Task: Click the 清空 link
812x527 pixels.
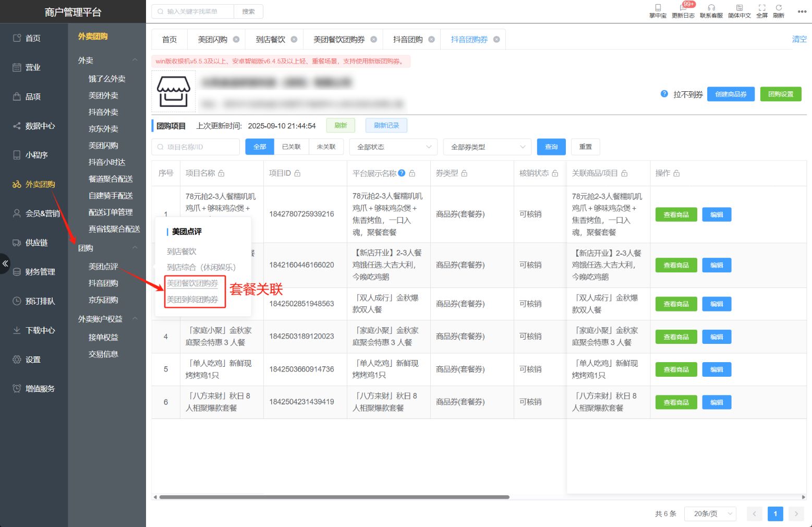Action: point(799,39)
